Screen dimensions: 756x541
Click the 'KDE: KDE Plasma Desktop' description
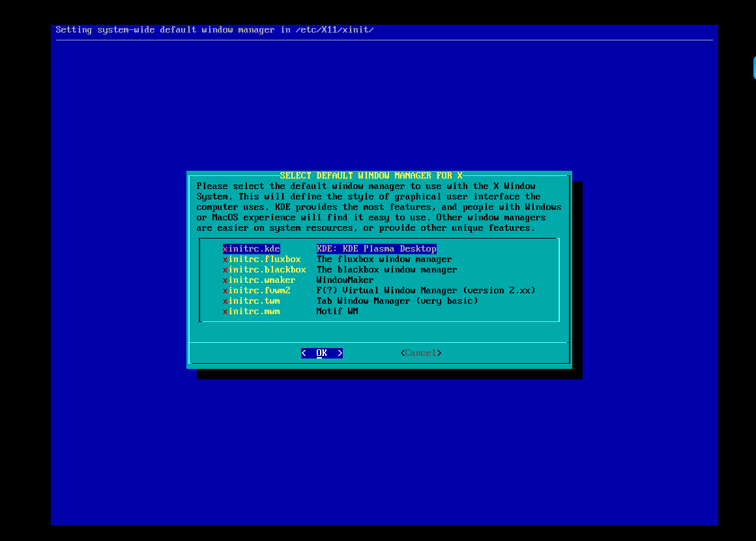point(377,249)
